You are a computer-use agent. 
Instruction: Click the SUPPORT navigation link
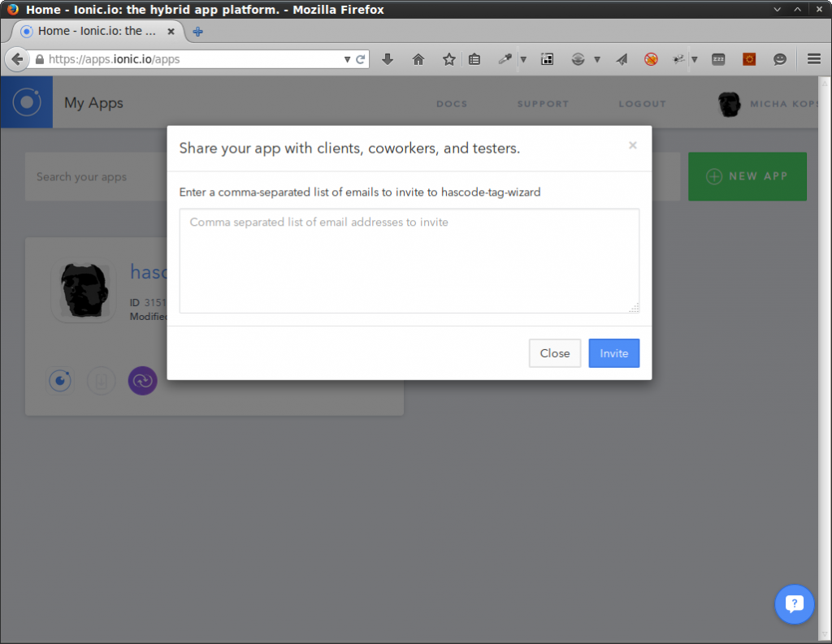coord(543,104)
